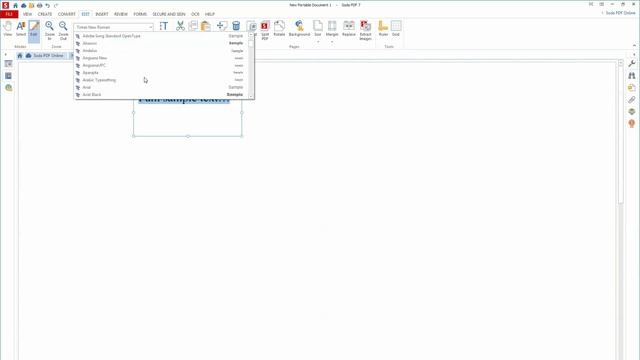Open the page Background tool
Screen dimensions: 640x360
[x=299, y=29]
